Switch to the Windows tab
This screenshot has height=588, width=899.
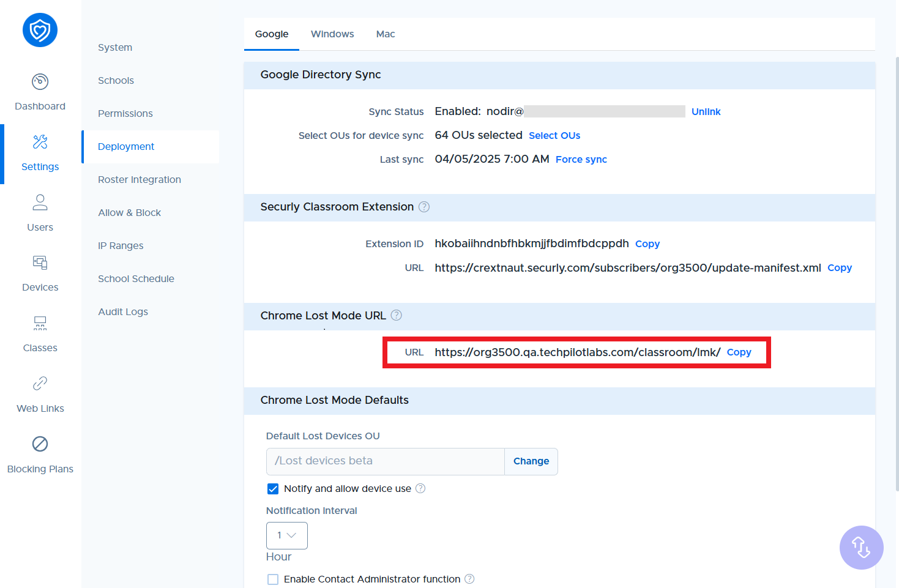coord(332,34)
